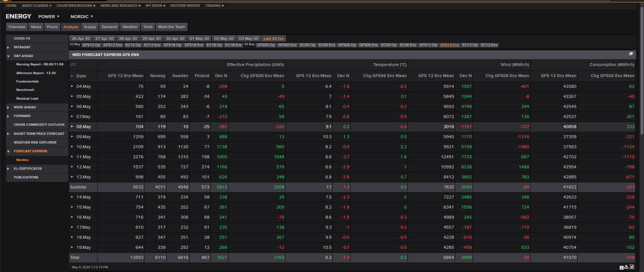Expand the 04.May row arrow
The image size is (644, 272).
click(x=72, y=87)
